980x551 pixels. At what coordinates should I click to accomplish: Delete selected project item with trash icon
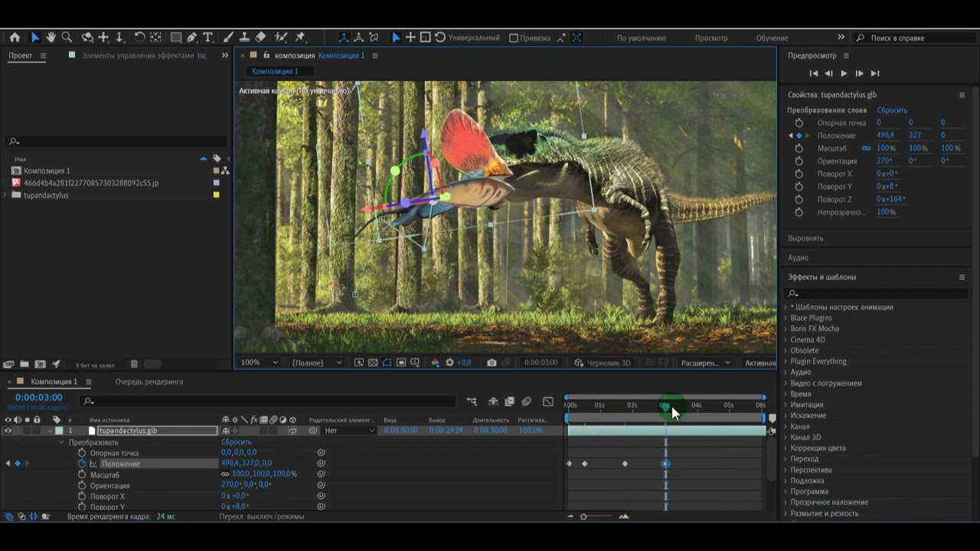coord(134,364)
